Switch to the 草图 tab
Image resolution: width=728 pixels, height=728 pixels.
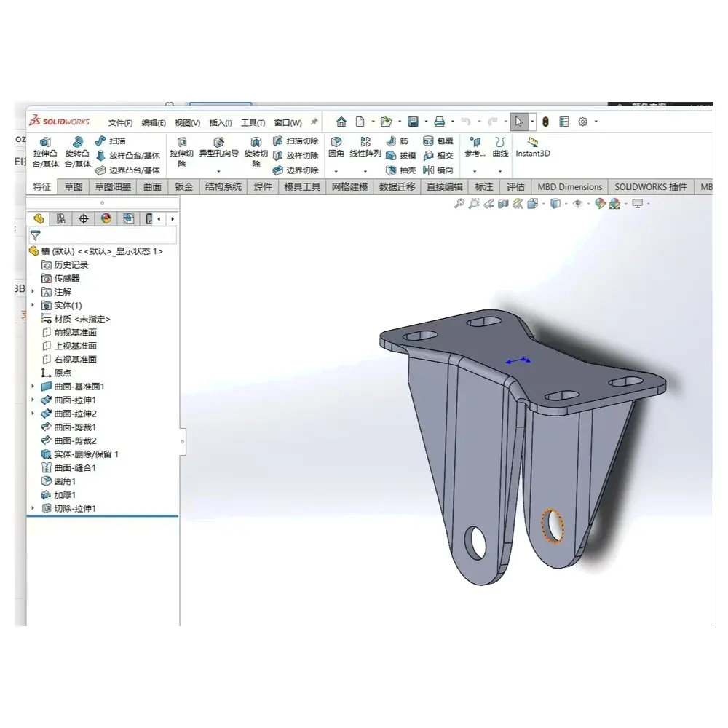click(74, 186)
